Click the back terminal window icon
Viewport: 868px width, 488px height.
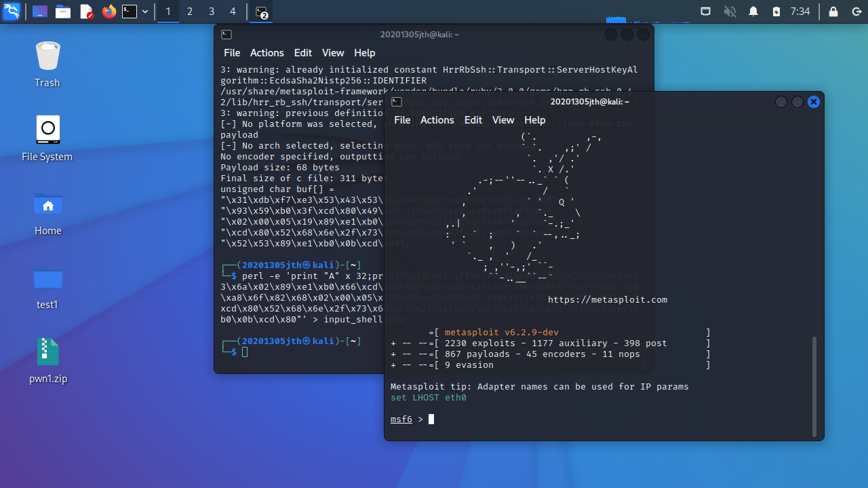tap(226, 35)
